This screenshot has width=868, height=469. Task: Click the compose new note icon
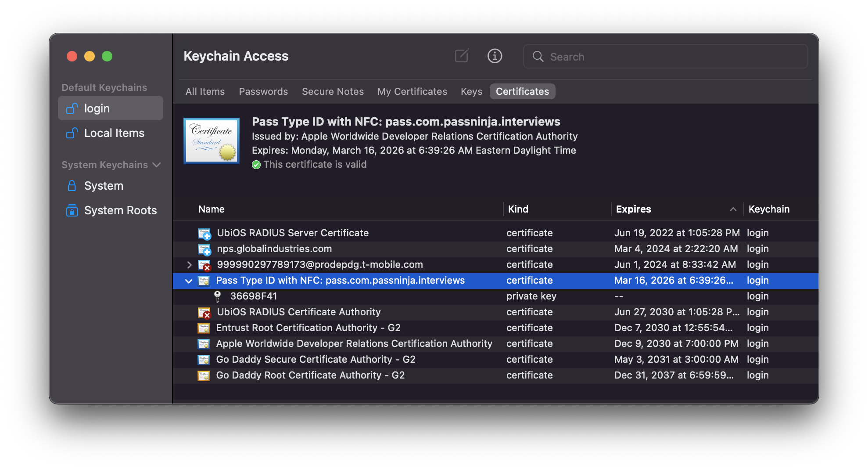[462, 56]
